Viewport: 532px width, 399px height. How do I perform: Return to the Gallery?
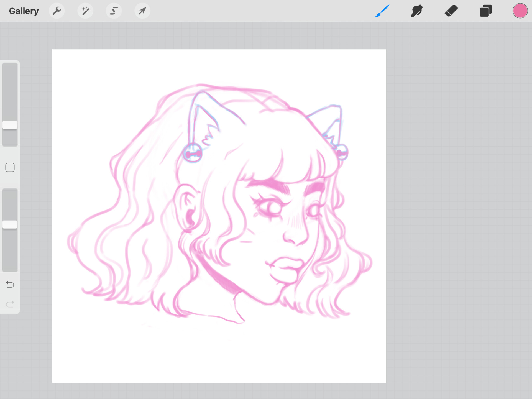click(24, 11)
